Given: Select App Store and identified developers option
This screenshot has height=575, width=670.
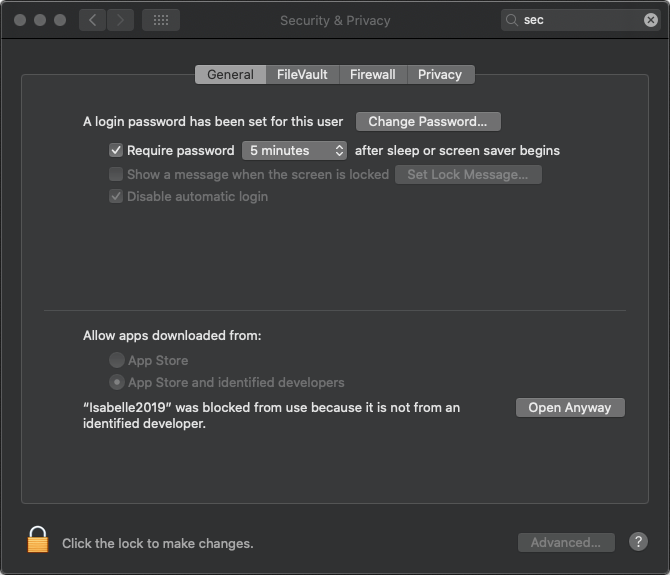Looking at the screenshot, I should (x=117, y=382).
